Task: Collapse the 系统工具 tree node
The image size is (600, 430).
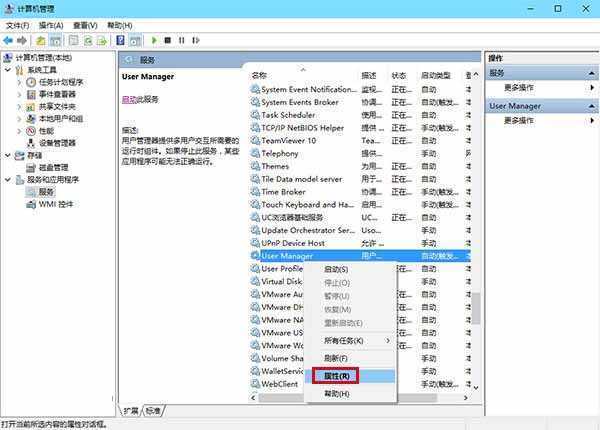Action: pos(8,70)
